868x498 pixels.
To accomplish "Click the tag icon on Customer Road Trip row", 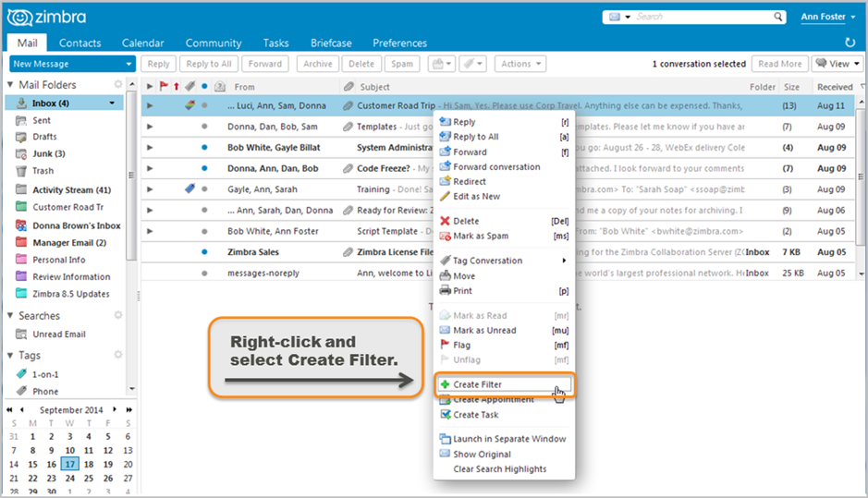I will (x=189, y=105).
